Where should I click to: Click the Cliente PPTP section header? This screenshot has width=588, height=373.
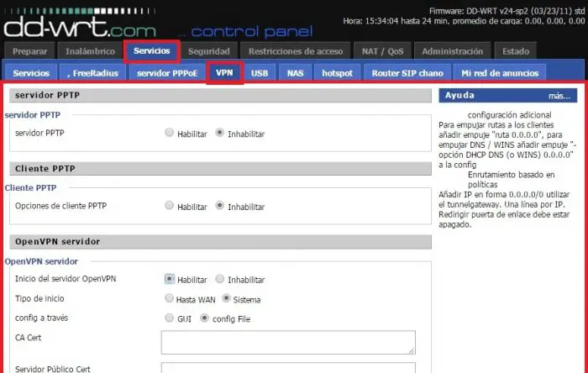click(220, 168)
